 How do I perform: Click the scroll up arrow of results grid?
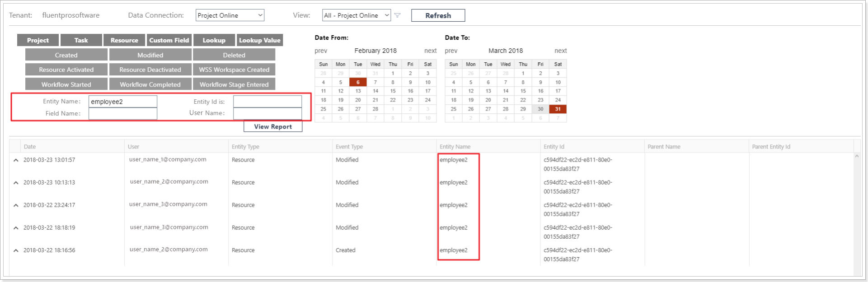click(x=857, y=156)
